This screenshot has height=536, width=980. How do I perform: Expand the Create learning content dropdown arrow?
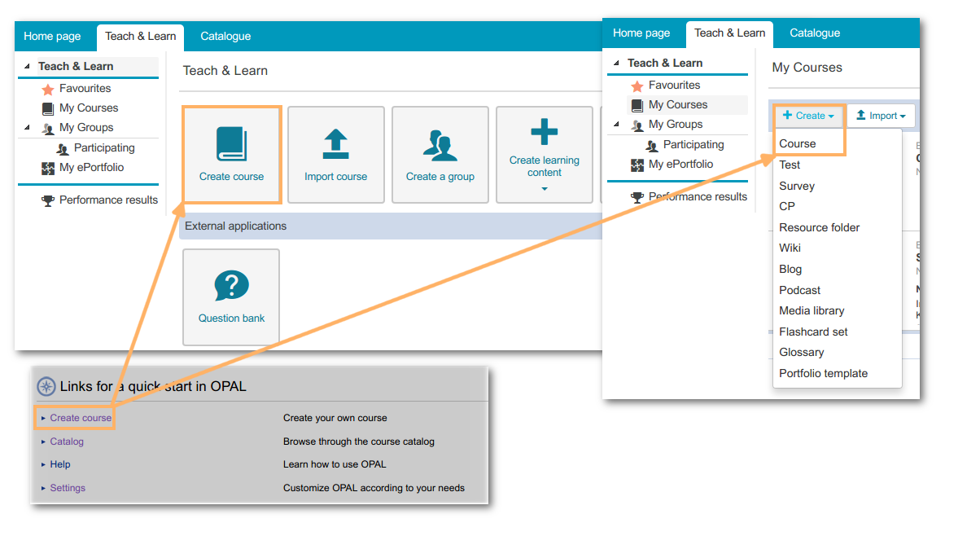(x=545, y=189)
